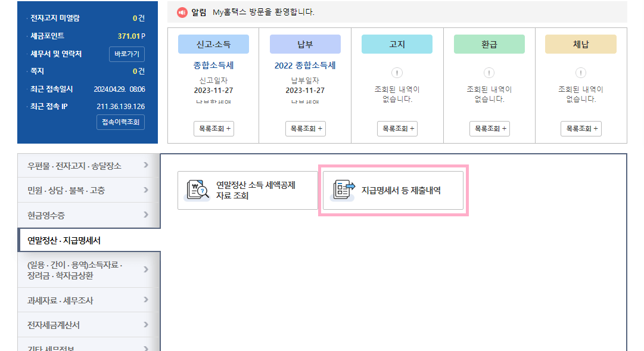This screenshot has height=351, width=644.
Task: Click 목록조회 in the 체납 card
Action: tap(581, 128)
